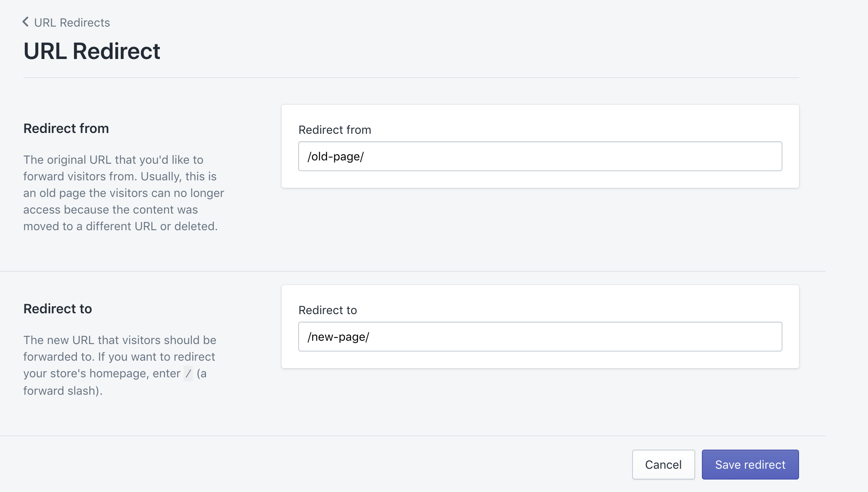Click the URL Redirect page title

pos(92,51)
